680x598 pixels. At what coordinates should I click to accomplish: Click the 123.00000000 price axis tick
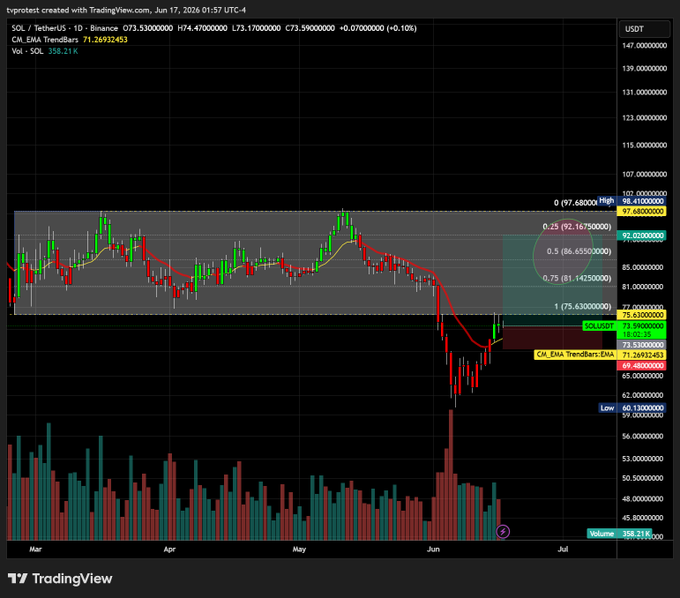644,118
